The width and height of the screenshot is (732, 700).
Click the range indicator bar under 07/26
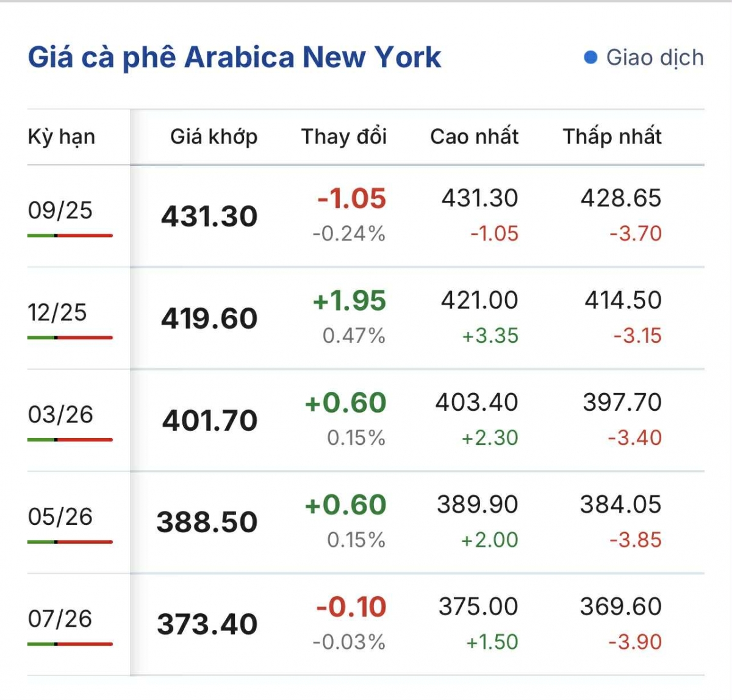point(70,643)
